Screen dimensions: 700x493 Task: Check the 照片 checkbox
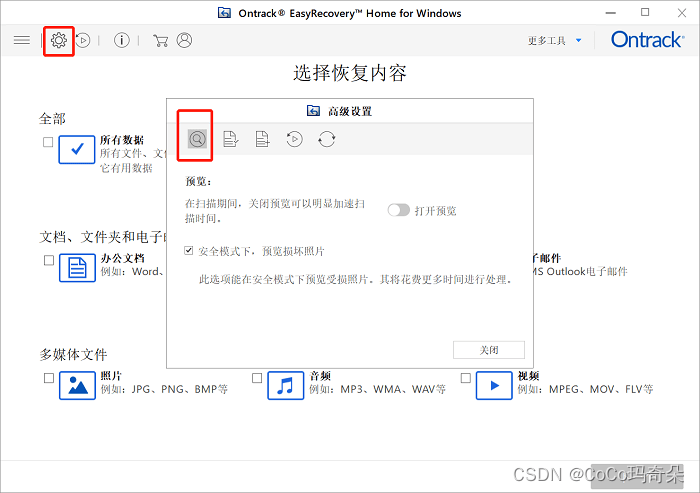[x=48, y=378]
